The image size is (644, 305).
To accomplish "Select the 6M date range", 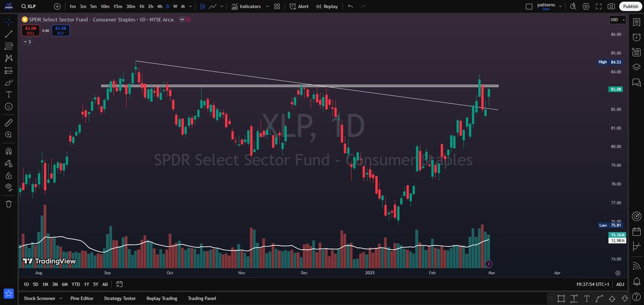I will tap(64, 284).
